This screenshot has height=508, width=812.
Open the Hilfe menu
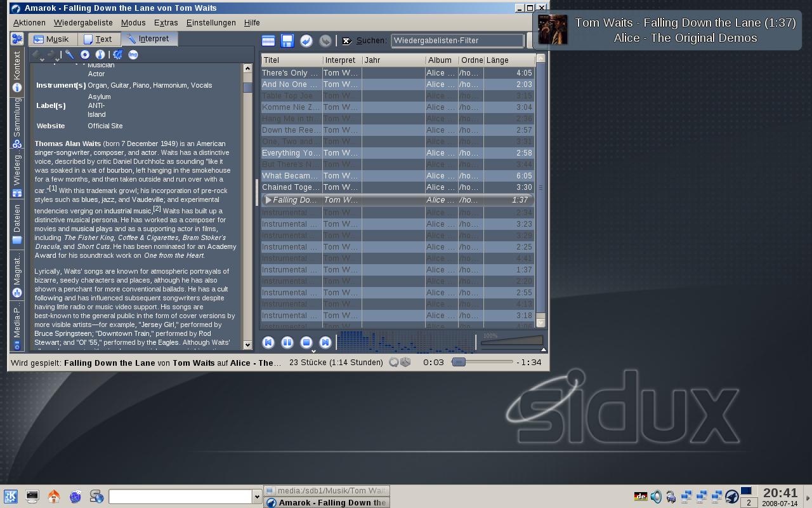tap(252, 23)
